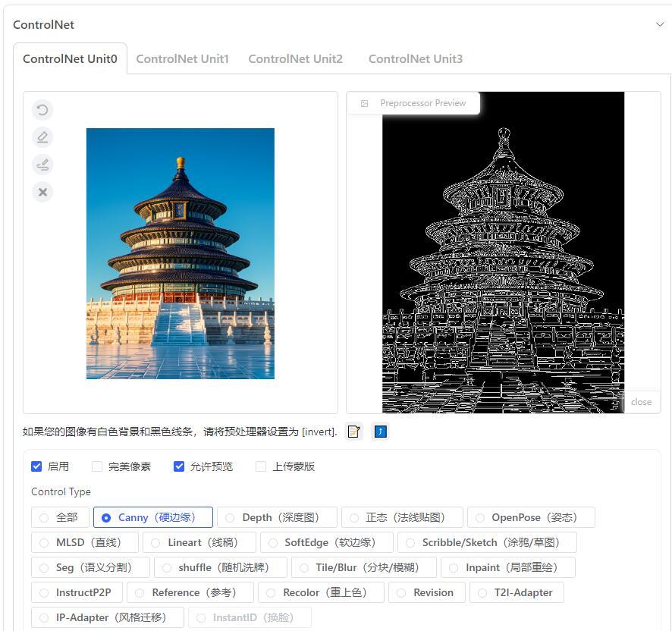Check the 上传蒙版 upload mask option

point(261,466)
